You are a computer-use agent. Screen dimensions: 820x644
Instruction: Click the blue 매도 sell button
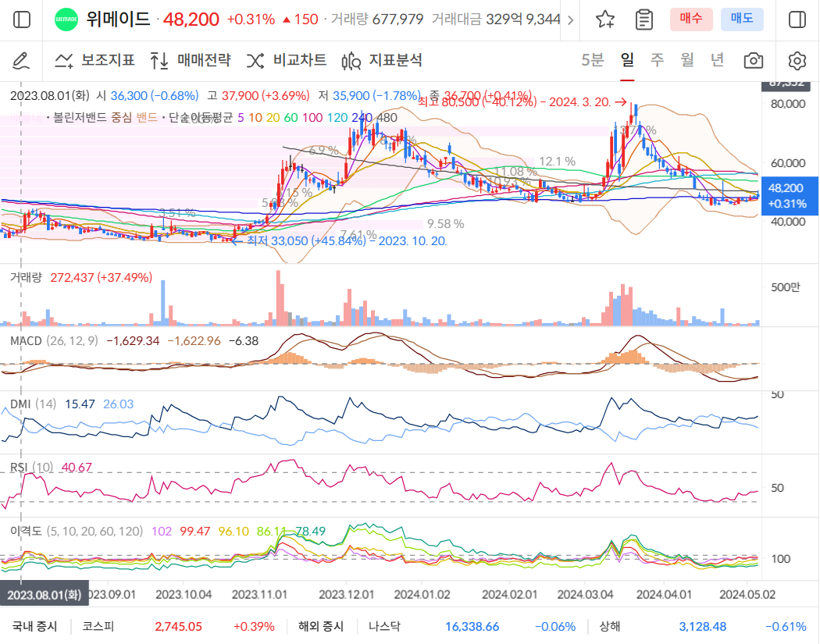(x=742, y=20)
